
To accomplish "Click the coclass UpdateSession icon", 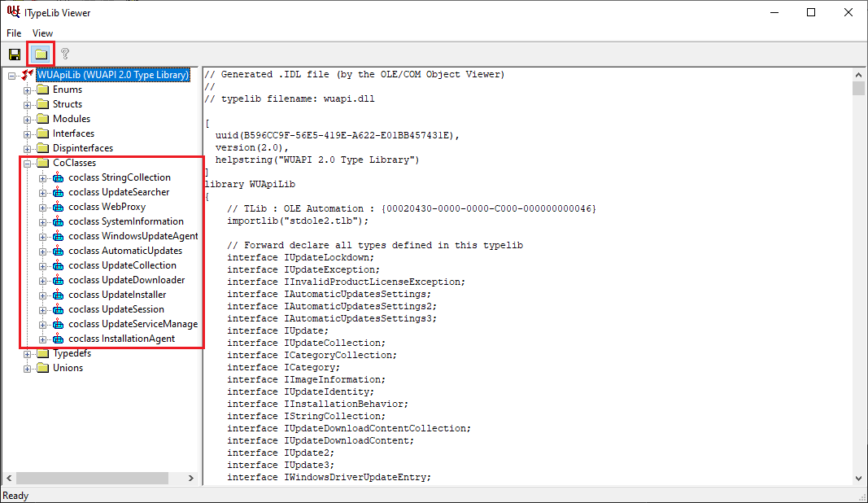I will tap(58, 309).
